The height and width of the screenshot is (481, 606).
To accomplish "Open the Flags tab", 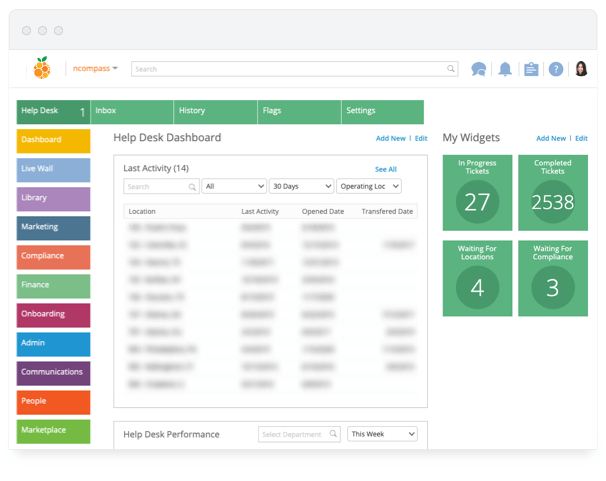I will tap(299, 112).
